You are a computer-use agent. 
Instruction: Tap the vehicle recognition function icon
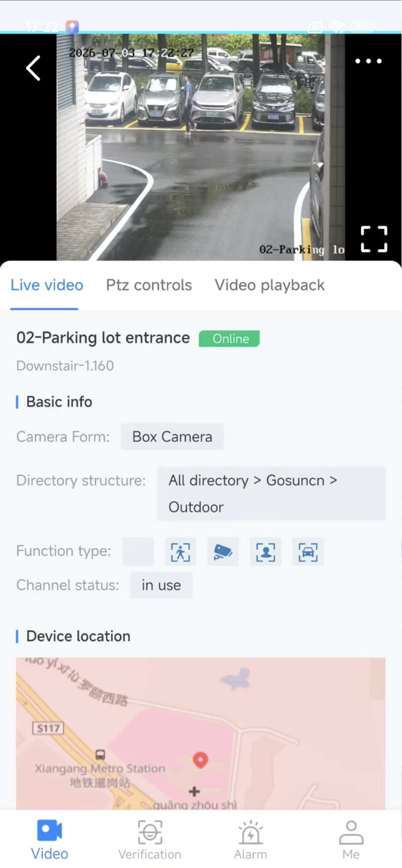(308, 552)
